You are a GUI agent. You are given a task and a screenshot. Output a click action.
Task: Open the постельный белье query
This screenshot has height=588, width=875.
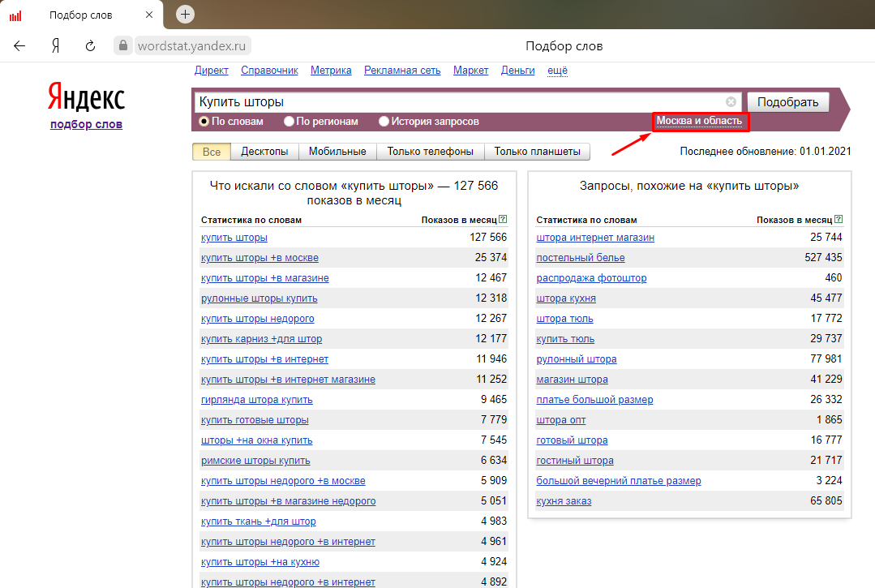[x=581, y=258]
